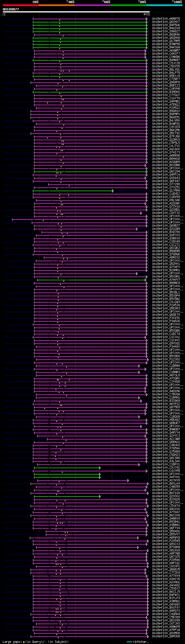Click the UniRef100_B6SIK8 label
Viewport: 185px width, 644px height.
tap(166, 515)
